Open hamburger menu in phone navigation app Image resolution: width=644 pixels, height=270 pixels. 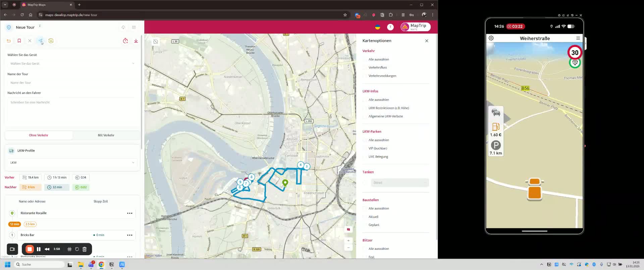pyautogui.click(x=578, y=38)
